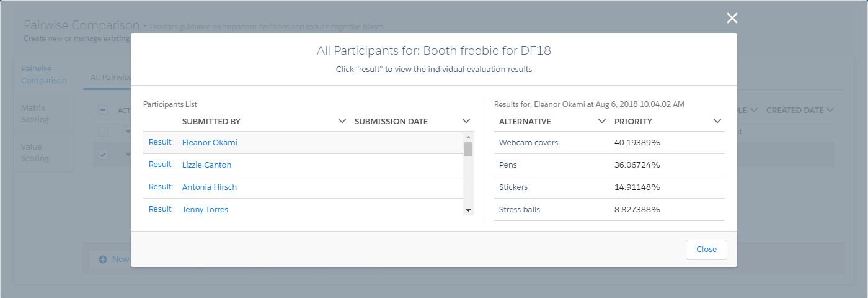868x298 pixels.
Task: Close the modal with the X icon
Action: point(732,18)
